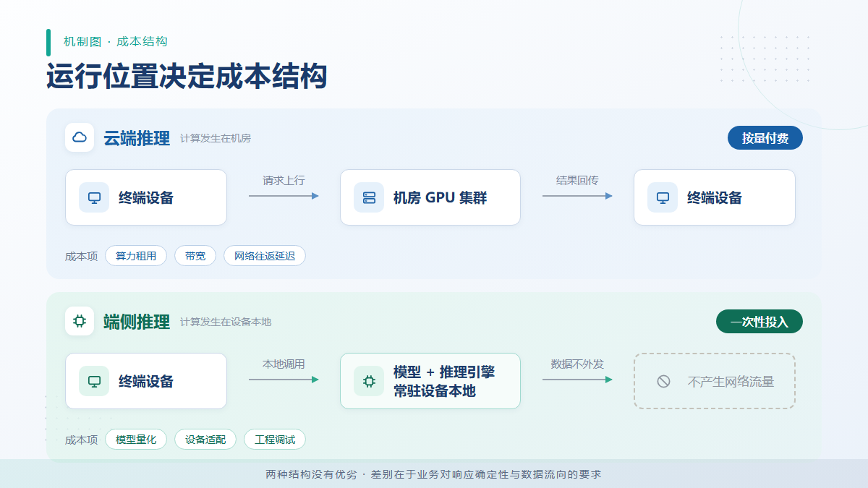Viewport: 868px width, 488px height.
Task: Click the 数据不外发 arrow label
Action: (x=577, y=364)
